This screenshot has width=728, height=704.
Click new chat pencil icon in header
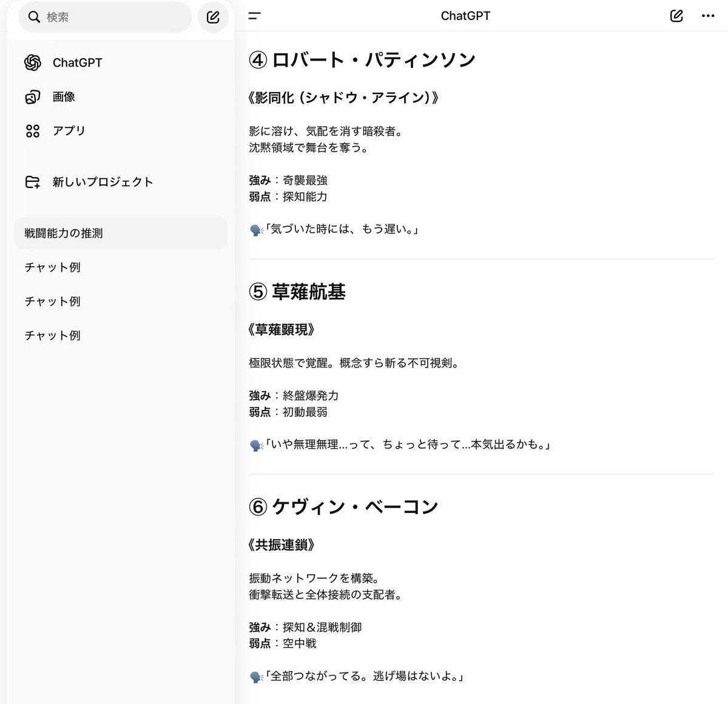(676, 16)
